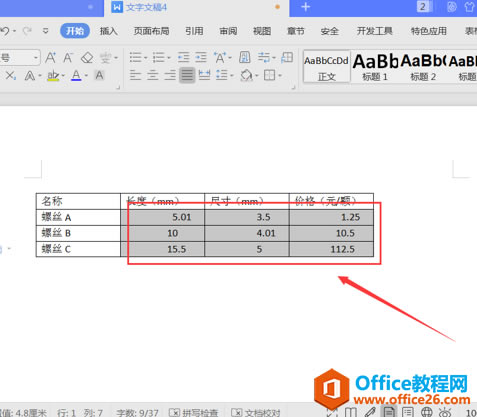Click the align left icon
Screen dimensions: 477x417
click(135, 75)
